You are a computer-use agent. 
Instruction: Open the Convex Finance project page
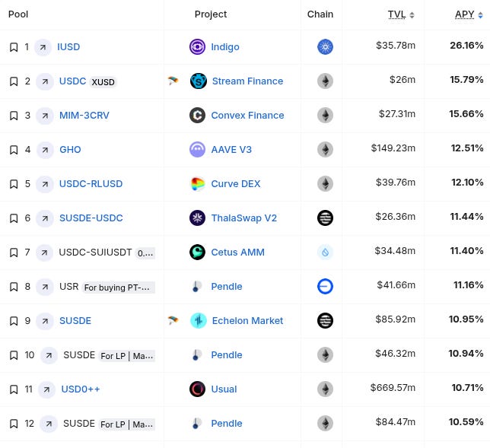coord(247,116)
